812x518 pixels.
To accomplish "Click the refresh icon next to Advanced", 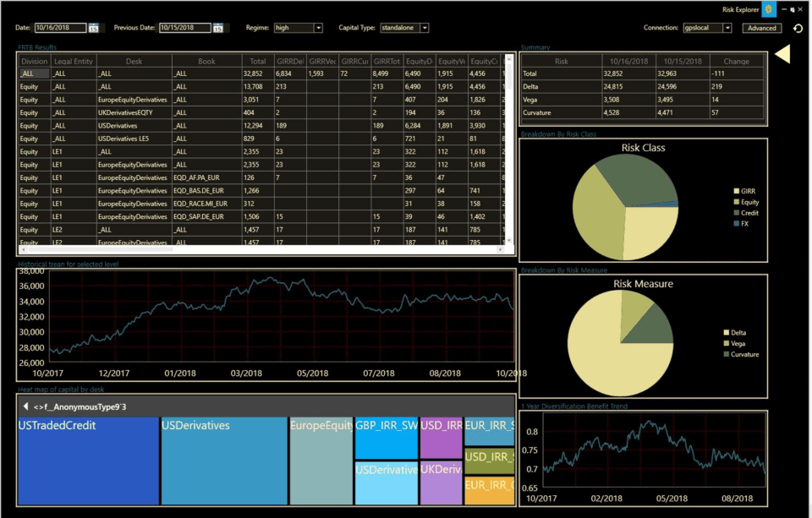I will tap(797, 28).
